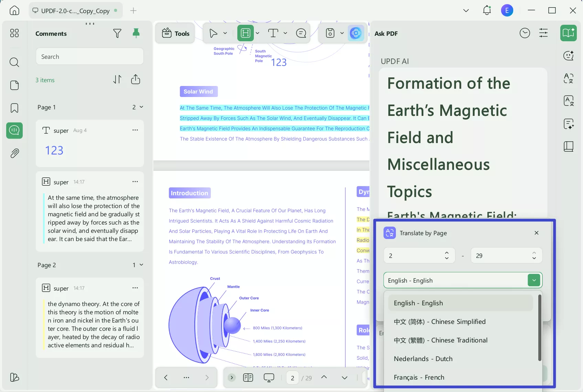Open the book knowledge icon in right bar
Image resolution: width=583 pixels, height=392 pixels.
569,146
